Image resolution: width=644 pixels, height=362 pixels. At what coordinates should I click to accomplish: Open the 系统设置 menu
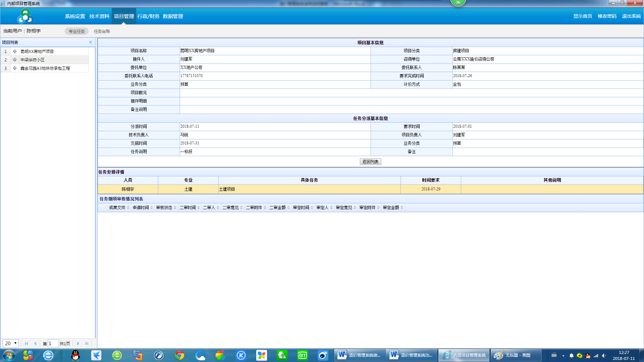point(75,16)
